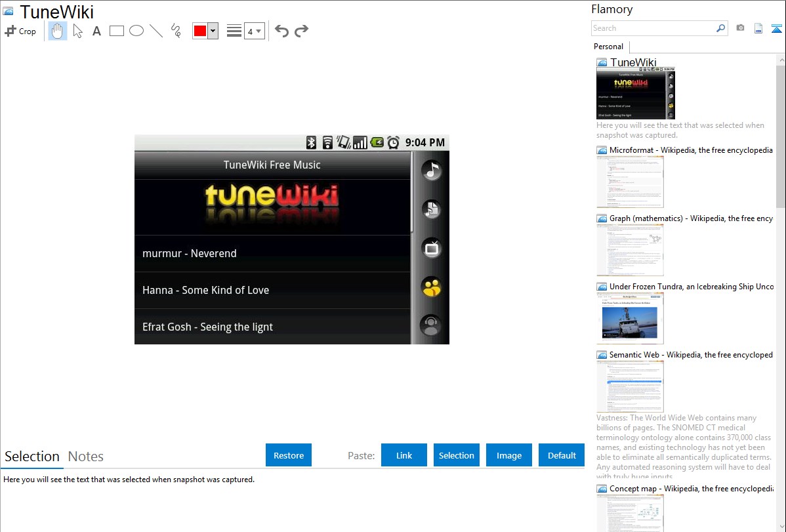
Task: Click the battery status icon
Action: click(x=377, y=143)
